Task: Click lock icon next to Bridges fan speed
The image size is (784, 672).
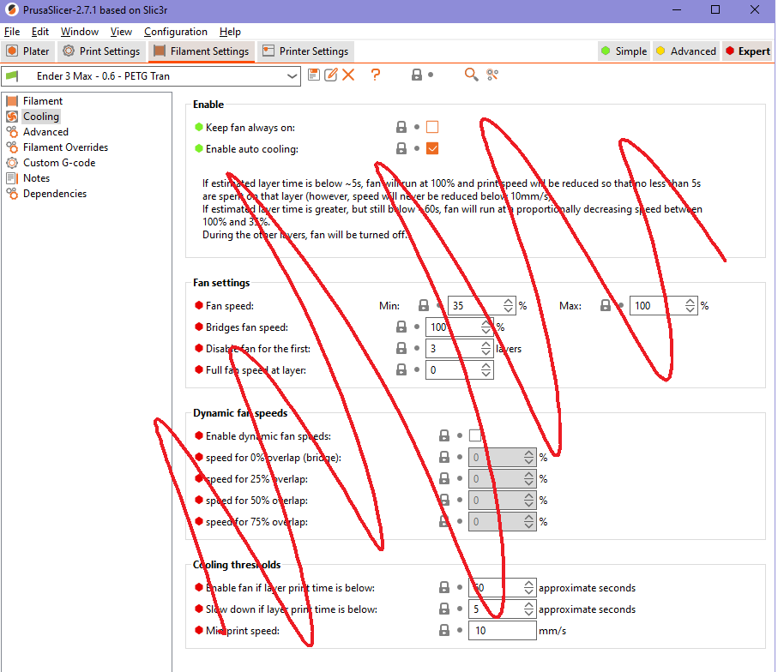Action: 401,327
